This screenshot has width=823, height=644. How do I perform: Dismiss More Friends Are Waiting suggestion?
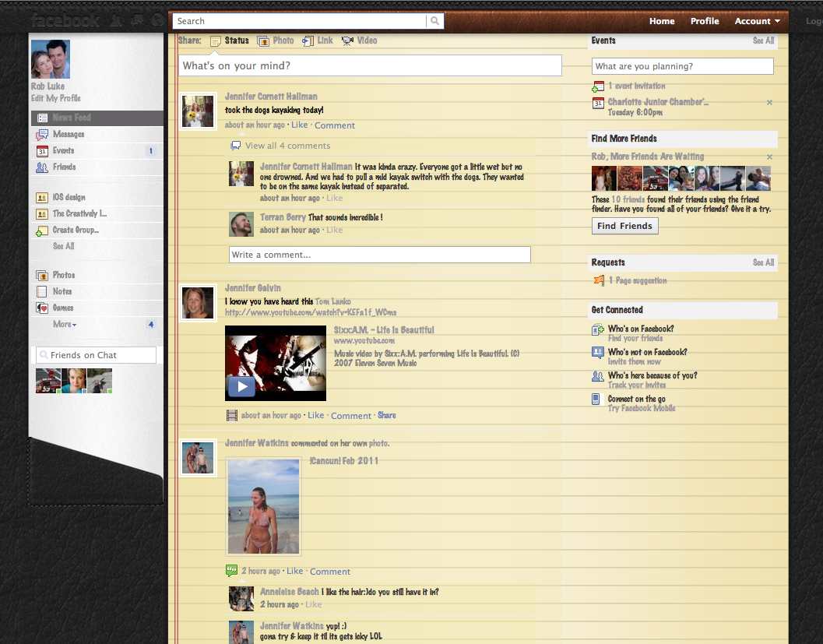tap(769, 157)
